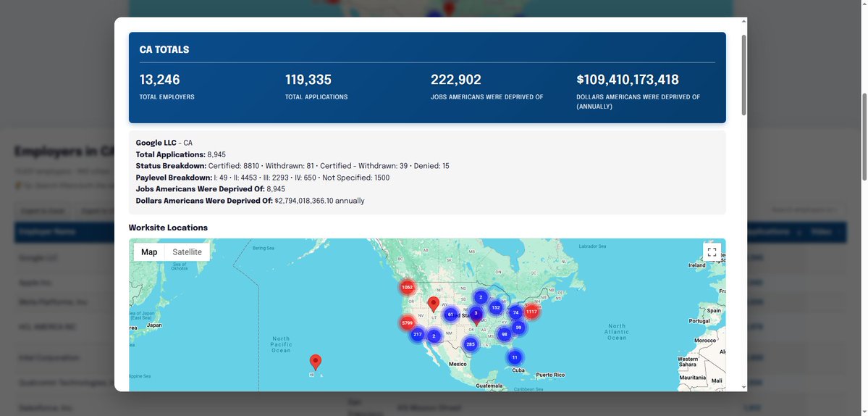Click the Worksite Locations heading
Viewport: 868px width, 416px height.
point(168,228)
